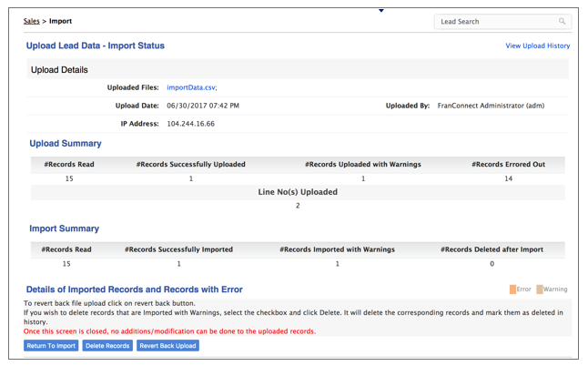Click #Records Errored Out column header

pyautogui.click(x=508, y=164)
